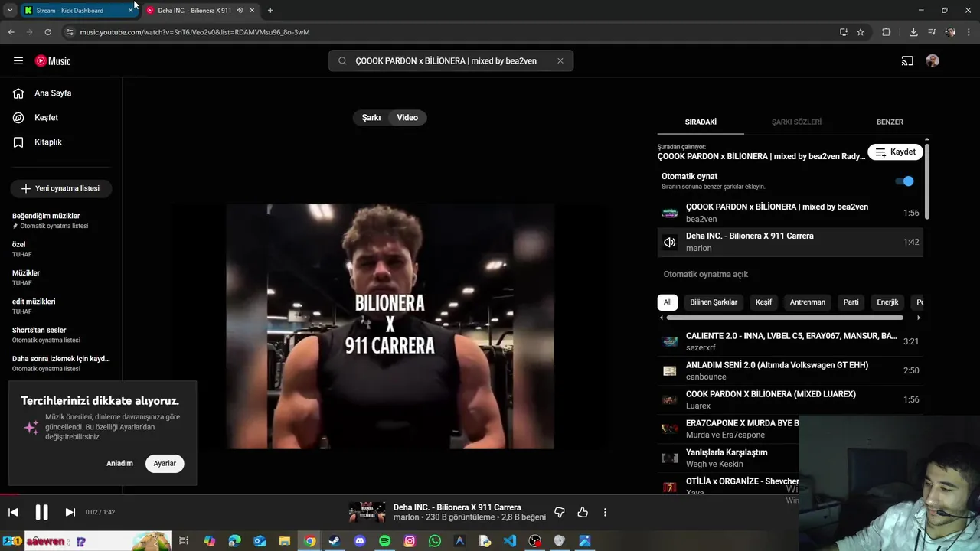Filter by Enerjik chip
Screen dimensions: 980x551
pos(887,302)
